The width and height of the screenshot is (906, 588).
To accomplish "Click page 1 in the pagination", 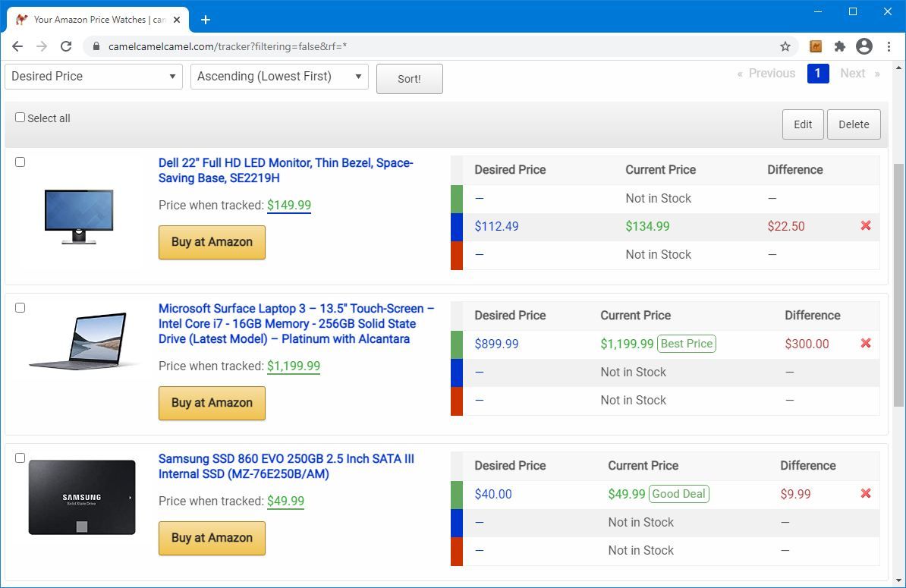I will (x=818, y=74).
